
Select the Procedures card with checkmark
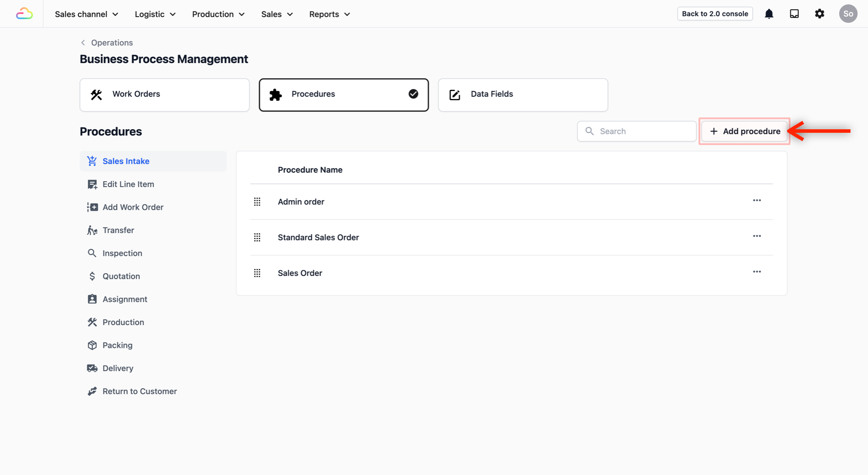tap(343, 95)
